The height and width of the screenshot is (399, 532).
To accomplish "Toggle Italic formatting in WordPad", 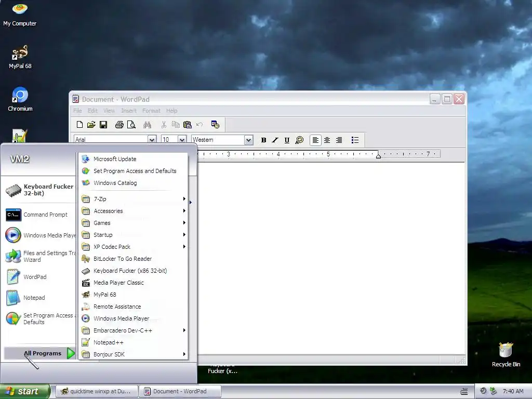I will (x=275, y=140).
